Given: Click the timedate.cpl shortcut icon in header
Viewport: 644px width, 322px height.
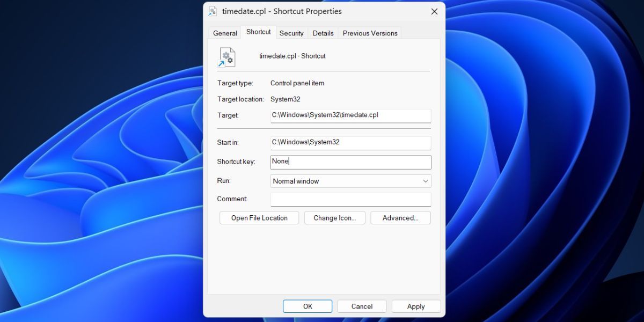Looking at the screenshot, I should point(226,57).
